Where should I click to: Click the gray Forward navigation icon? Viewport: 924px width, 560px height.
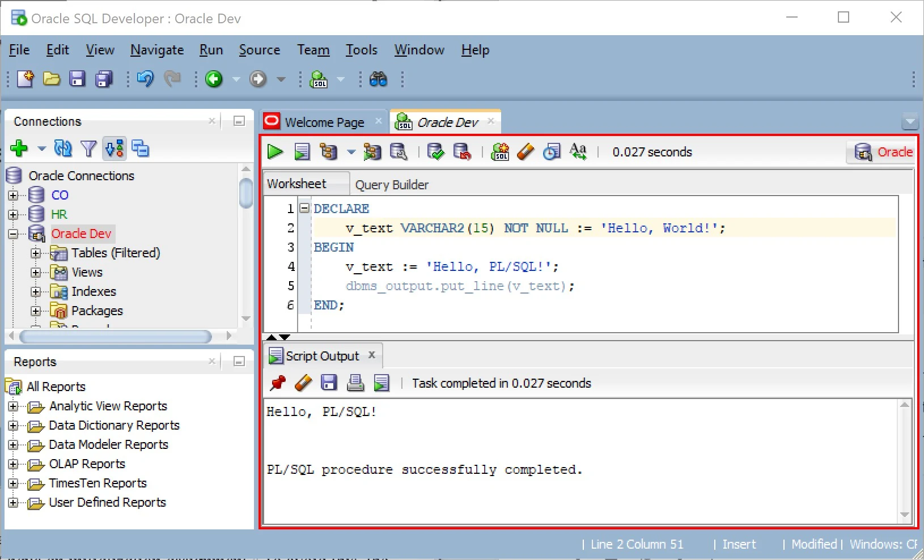(x=258, y=79)
